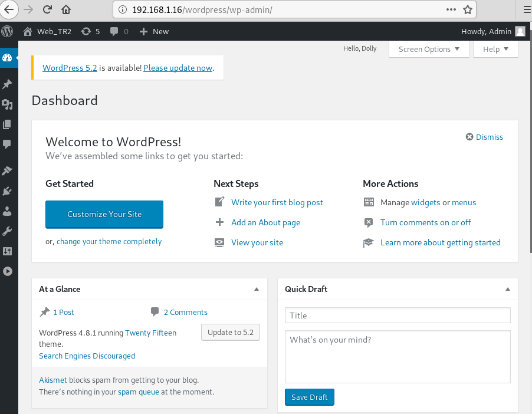This screenshot has width=532, height=414.
Task: Expand the Help dropdown tab
Action: [x=495, y=49]
